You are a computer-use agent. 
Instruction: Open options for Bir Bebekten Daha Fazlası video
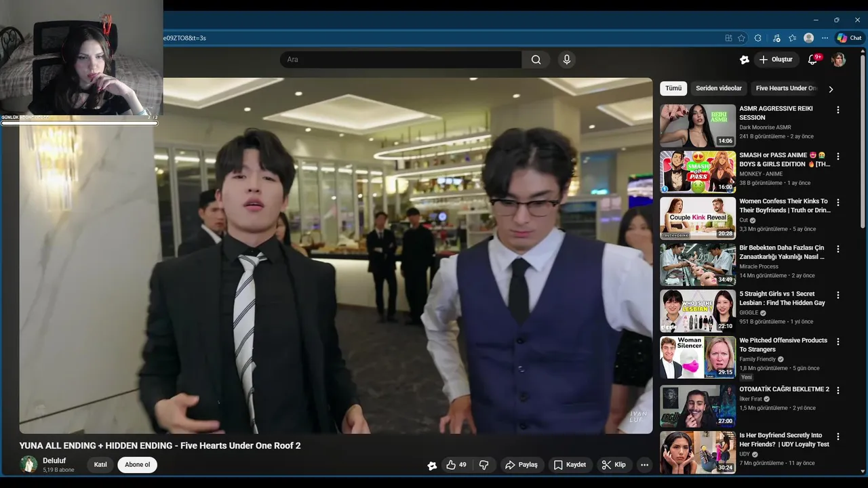[838, 249]
